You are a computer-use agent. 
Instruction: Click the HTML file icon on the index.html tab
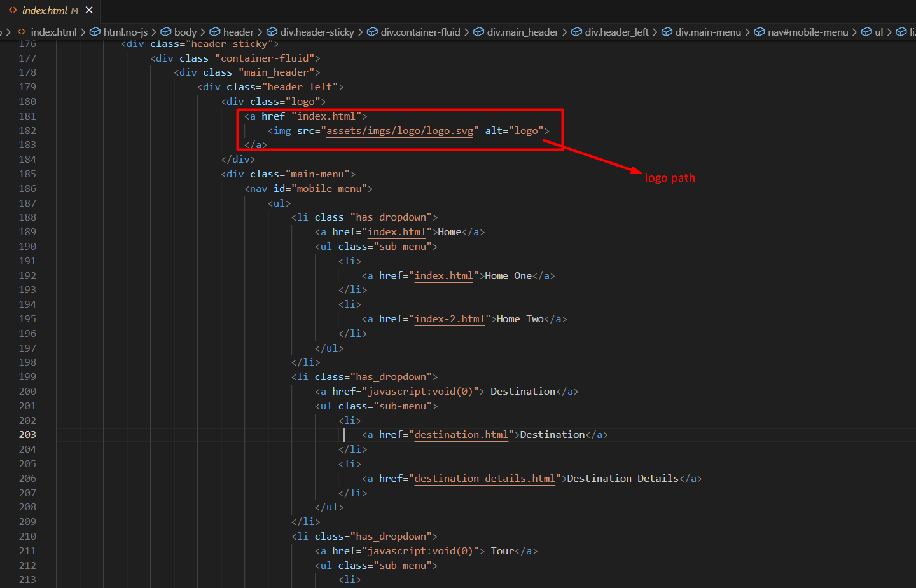coord(13,10)
